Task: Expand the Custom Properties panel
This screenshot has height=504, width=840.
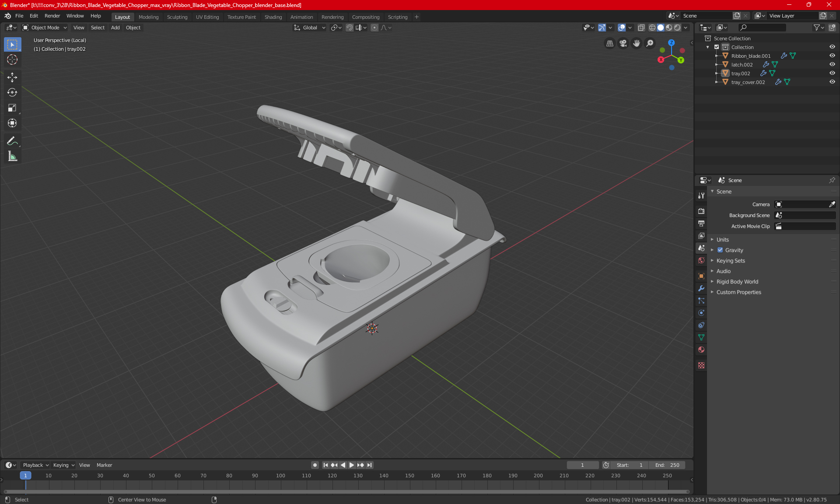Action: 738,292
